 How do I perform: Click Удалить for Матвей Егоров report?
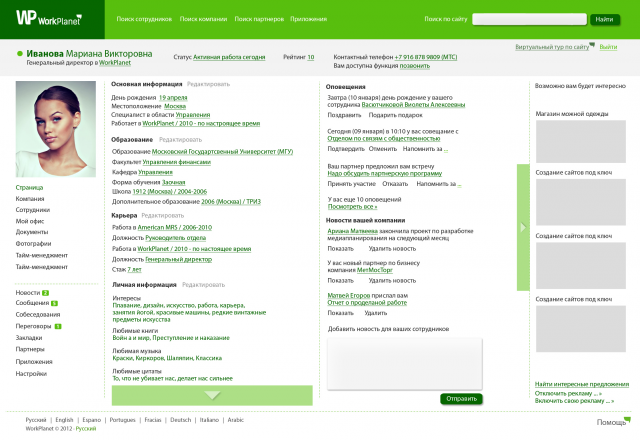376,313
